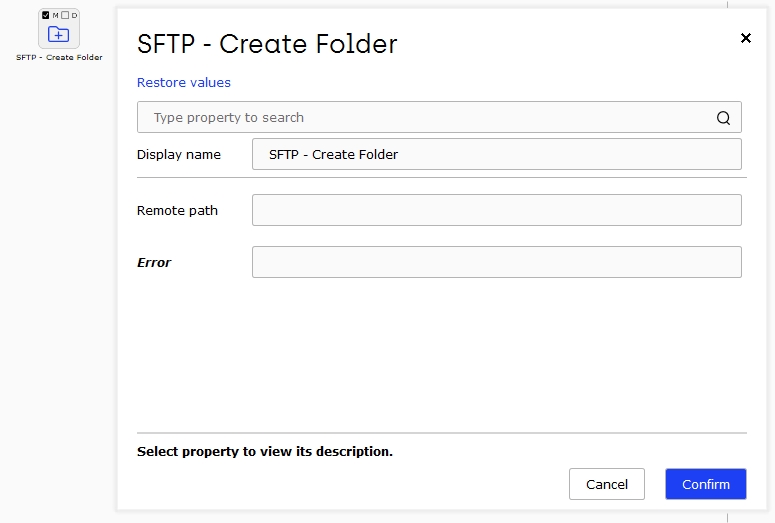Click the Restore values link

[x=184, y=83]
